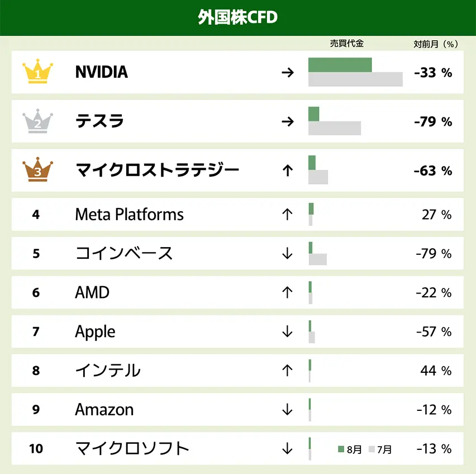The image size is (476, 474).
Task: Click the up arrow beside Meta Platforms
Action: (x=287, y=215)
